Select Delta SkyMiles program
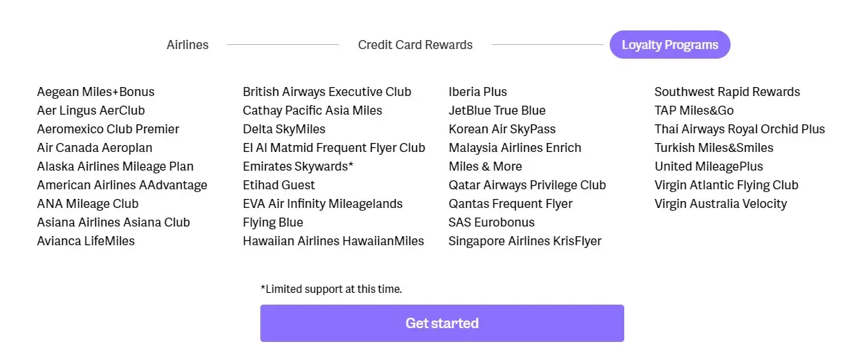Image resolution: width=868 pixels, height=353 pixels. click(x=284, y=129)
